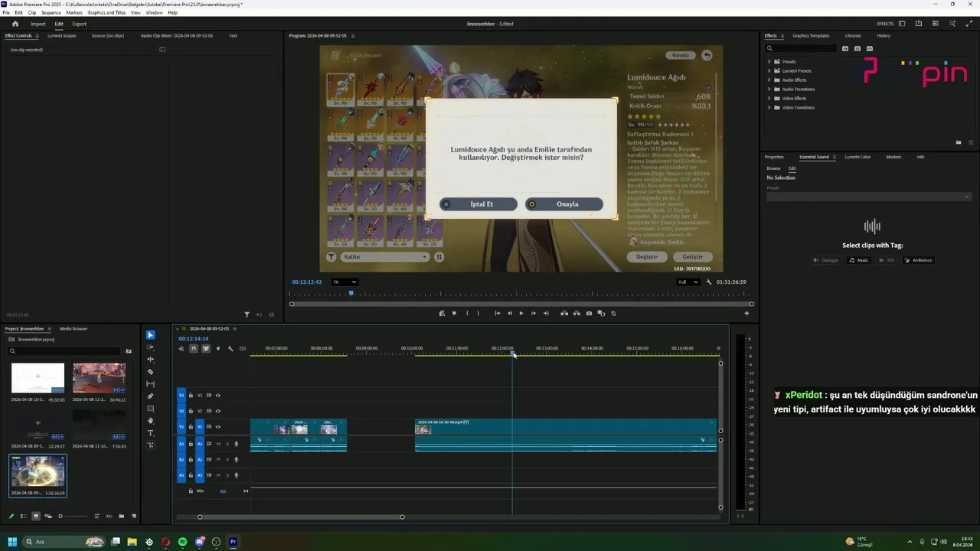Toggle Linked Selection in the timeline
Screen dimensions: 980x551
coord(206,349)
